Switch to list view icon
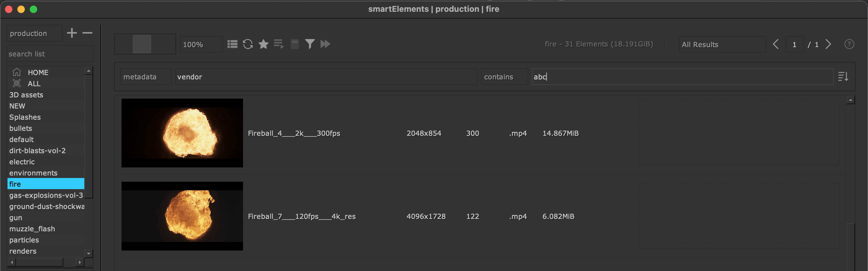 coord(232,44)
